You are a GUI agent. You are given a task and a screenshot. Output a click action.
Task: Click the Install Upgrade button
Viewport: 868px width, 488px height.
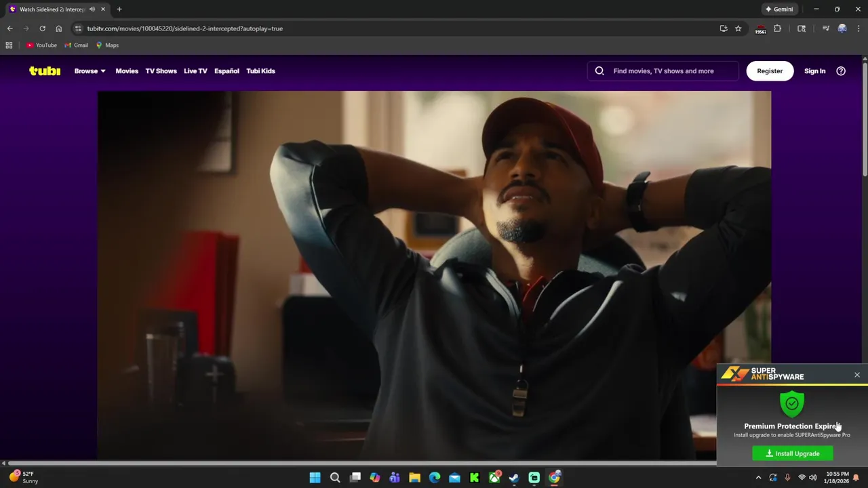click(x=793, y=453)
